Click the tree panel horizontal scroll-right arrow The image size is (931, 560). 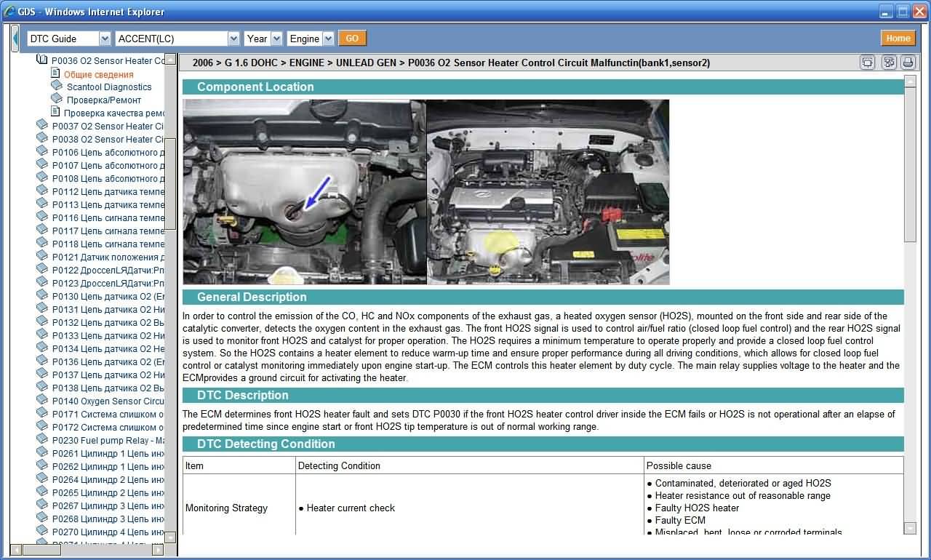pyautogui.click(x=158, y=550)
